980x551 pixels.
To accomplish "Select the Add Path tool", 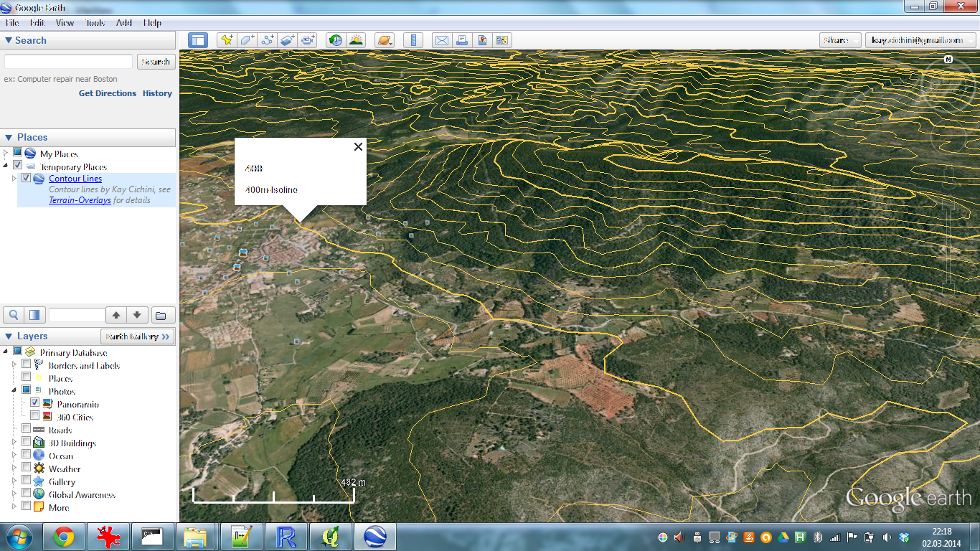I will (266, 40).
